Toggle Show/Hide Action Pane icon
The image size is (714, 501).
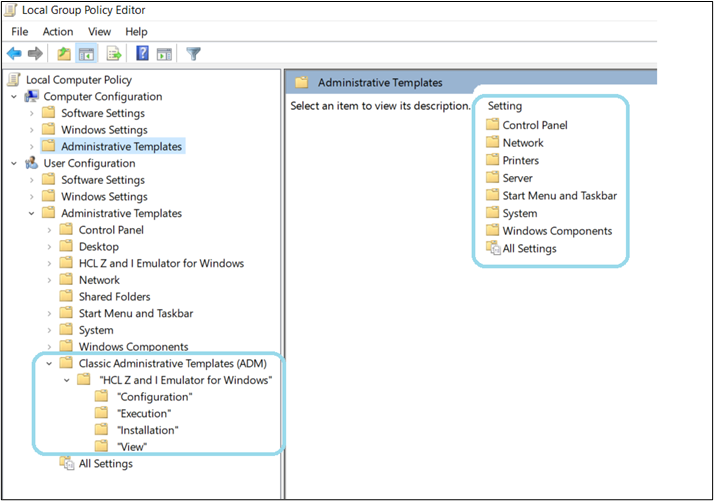tap(164, 53)
